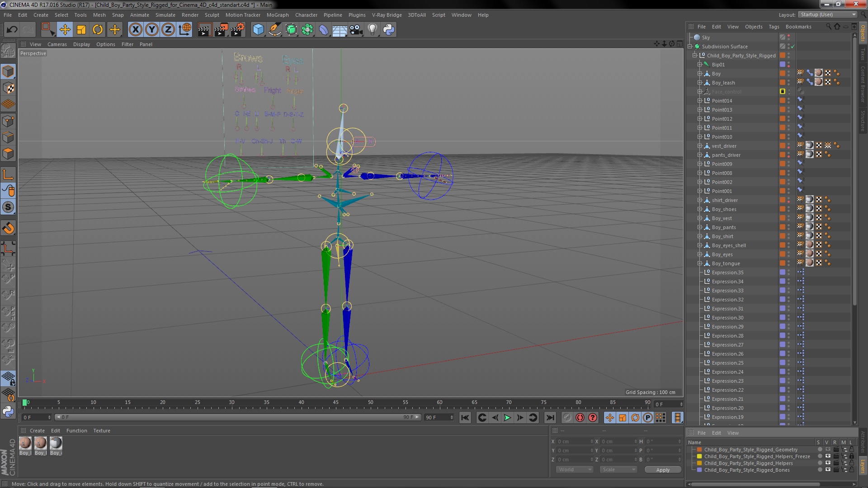This screenshot has width=868, height=488.
Task: Click the Texture tab in material panel
Action: tap(101, 430)
